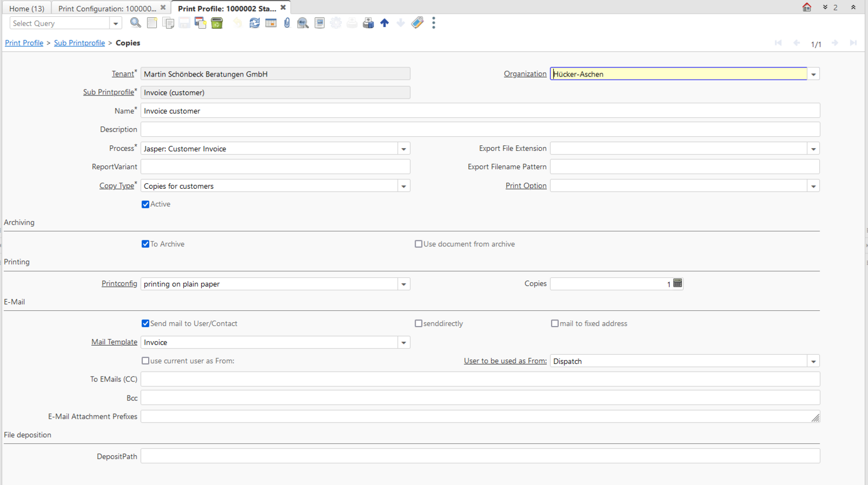Viewport: 868px width, 485px height.
Task: Switch to the Home (13) tab
Action: [27, 8]
